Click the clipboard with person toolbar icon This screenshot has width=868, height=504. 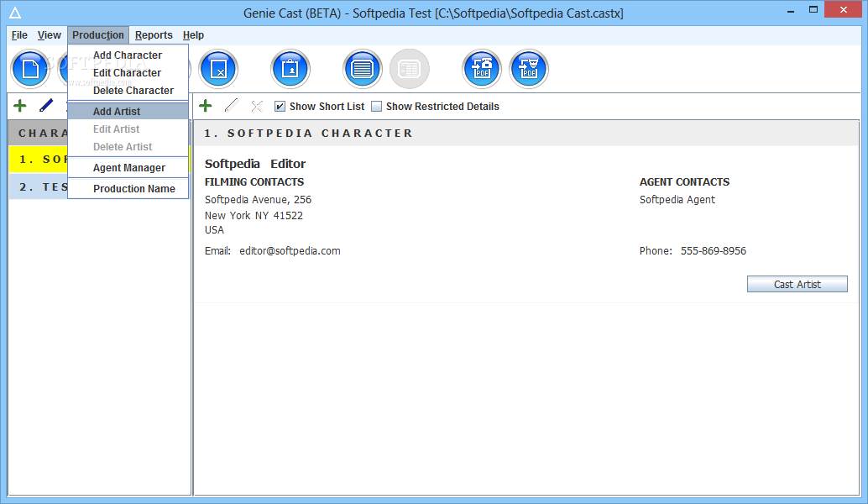(x=290, y=69)
